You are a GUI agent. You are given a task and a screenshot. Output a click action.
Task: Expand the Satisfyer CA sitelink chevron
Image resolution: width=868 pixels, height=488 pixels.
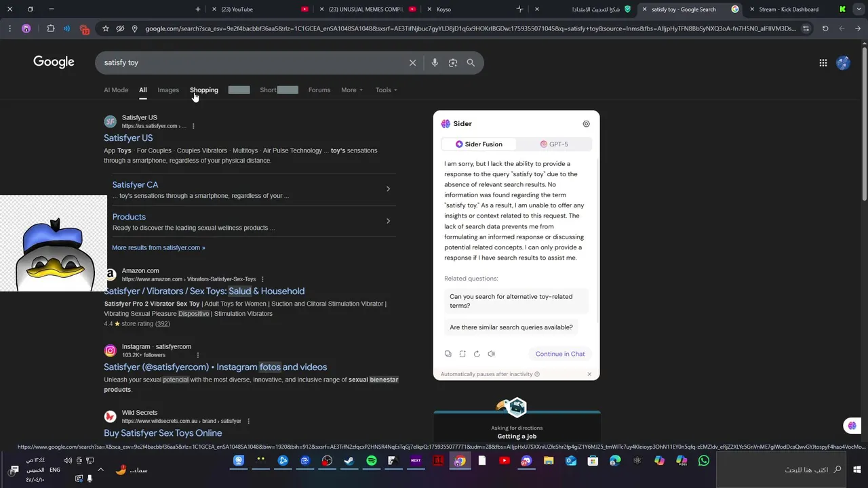(x=388, y=189)
